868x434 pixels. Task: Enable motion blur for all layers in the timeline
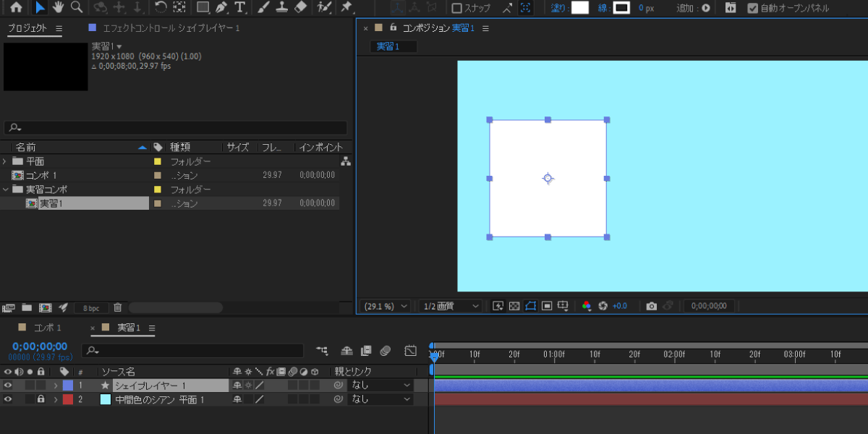pos(386,351)
